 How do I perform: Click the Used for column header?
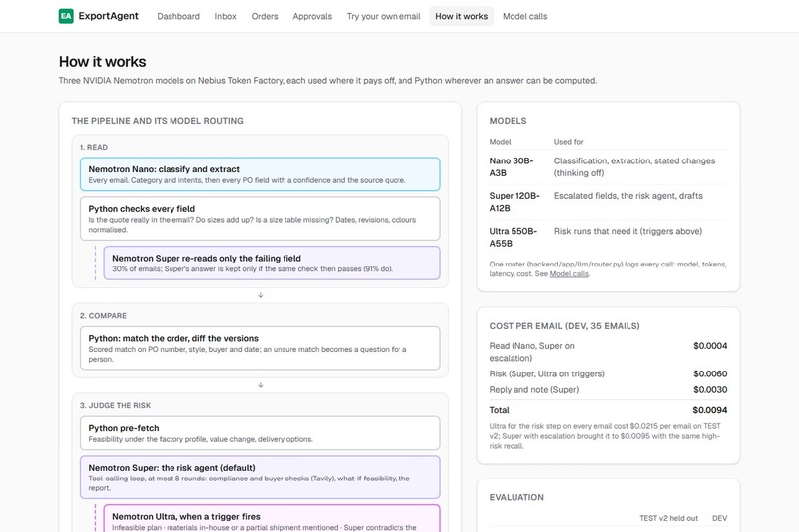coord(568,142)
